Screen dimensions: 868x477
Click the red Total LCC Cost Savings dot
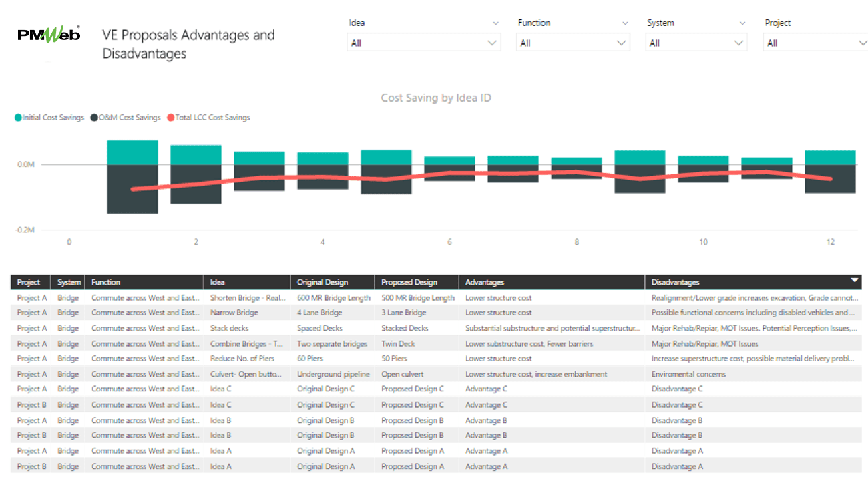[170, 117]
